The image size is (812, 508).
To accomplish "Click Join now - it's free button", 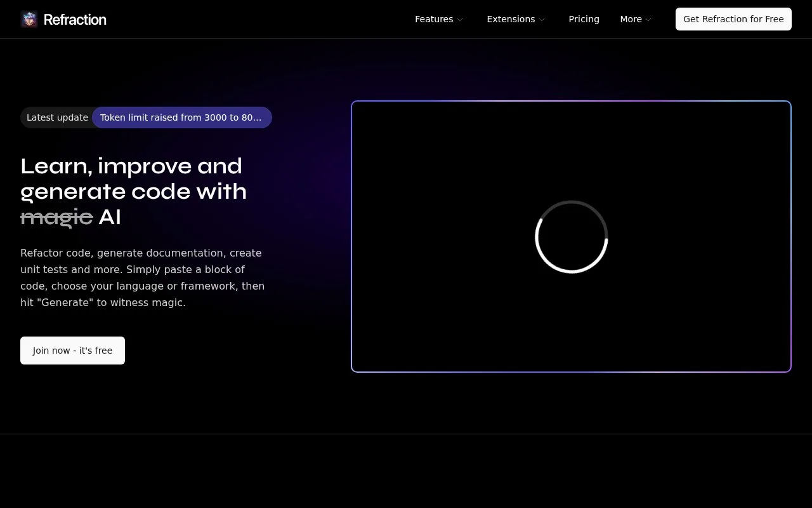I will [x=72, y=351].
